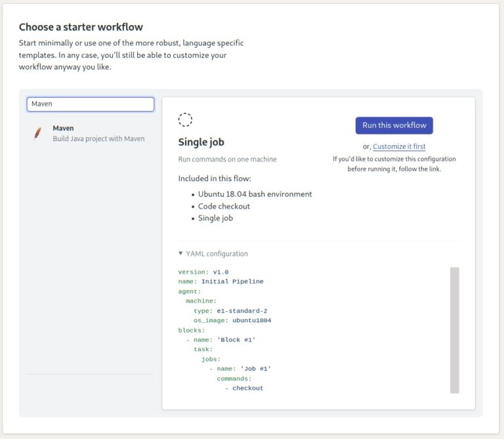The height and width of the screenshot is (439, 504).
Task: Select the Maven workflow template title
Action: click(x=63, y=128)
